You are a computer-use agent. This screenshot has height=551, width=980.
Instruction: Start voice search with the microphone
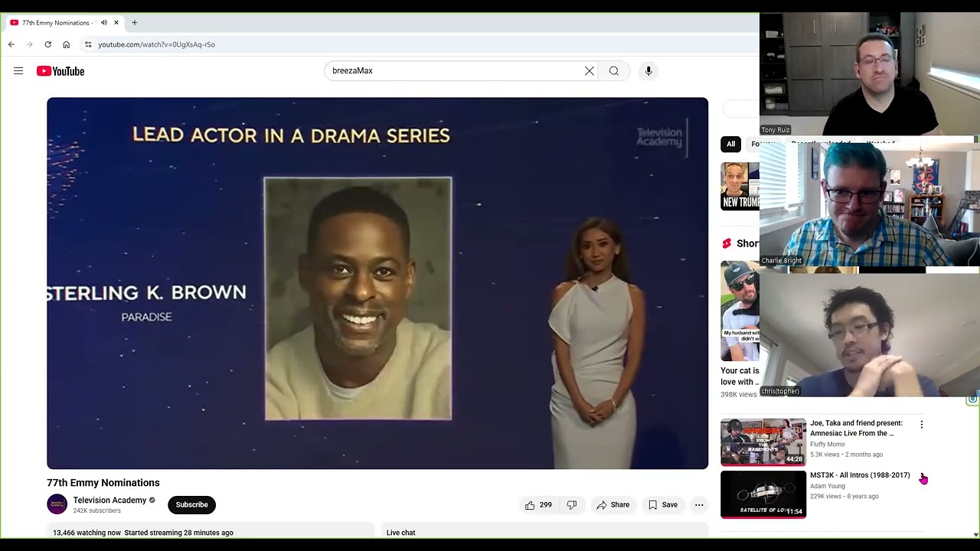pyautogui.click(x=648, y=71)
